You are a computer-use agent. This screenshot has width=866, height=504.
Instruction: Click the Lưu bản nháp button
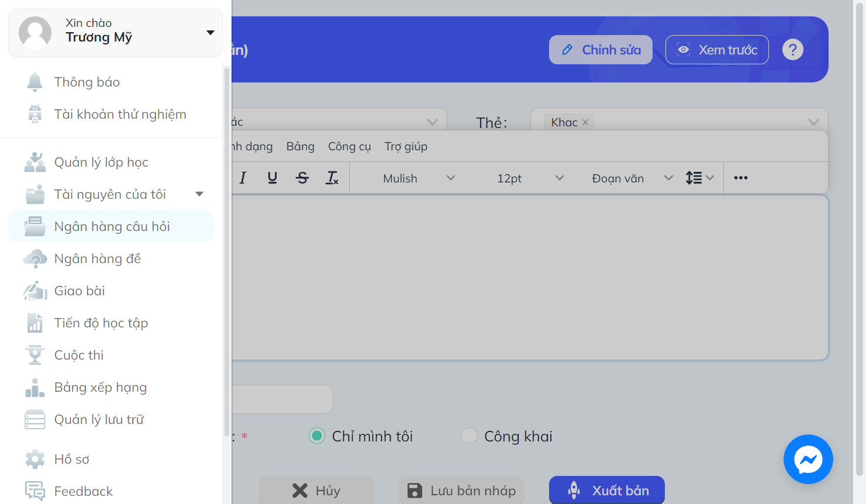point(461,491)
